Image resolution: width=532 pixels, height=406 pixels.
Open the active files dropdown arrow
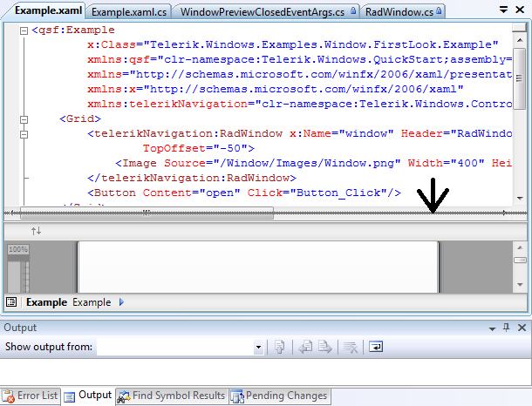504,10
